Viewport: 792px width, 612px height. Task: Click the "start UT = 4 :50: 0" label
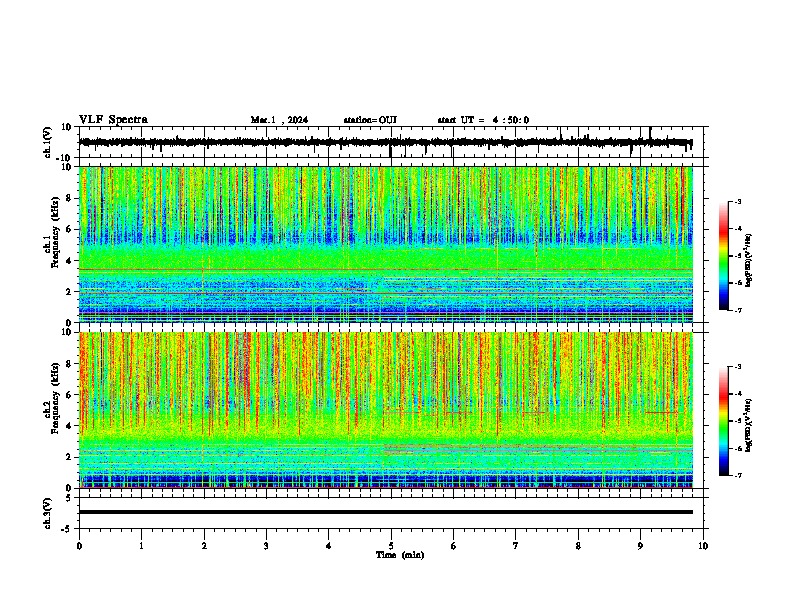pyautogui.click(x=483, y=120)
